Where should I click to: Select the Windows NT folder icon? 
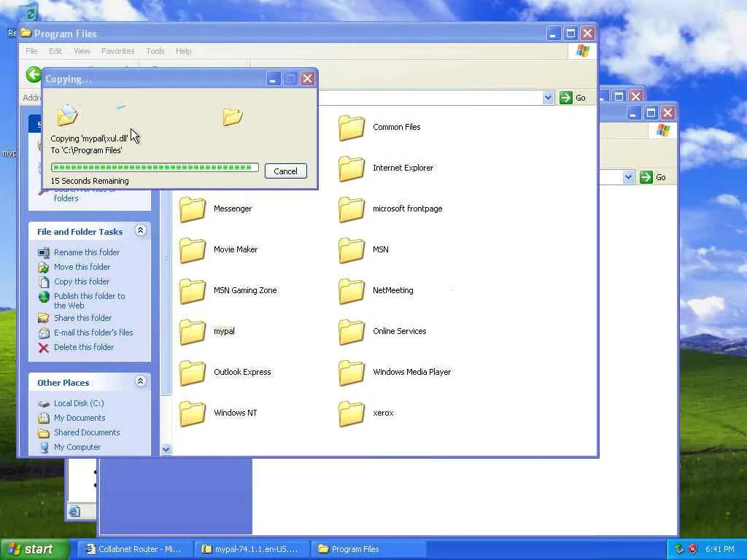click(x=193, y=414)
